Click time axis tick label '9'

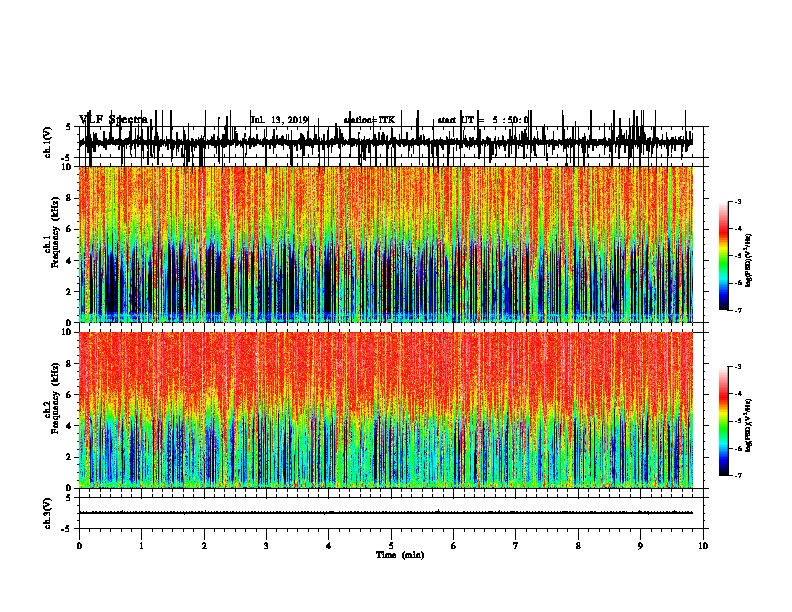640,546
